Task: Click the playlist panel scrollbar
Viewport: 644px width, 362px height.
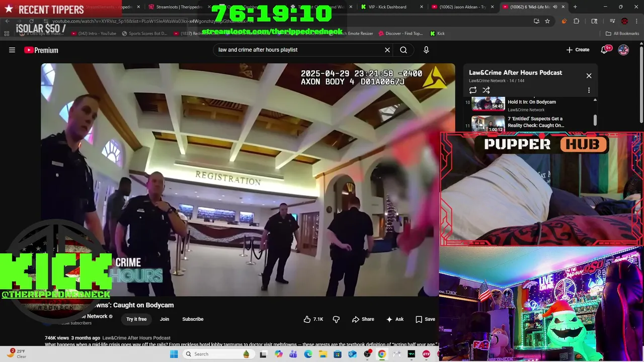Action: [x=595, y=120]
